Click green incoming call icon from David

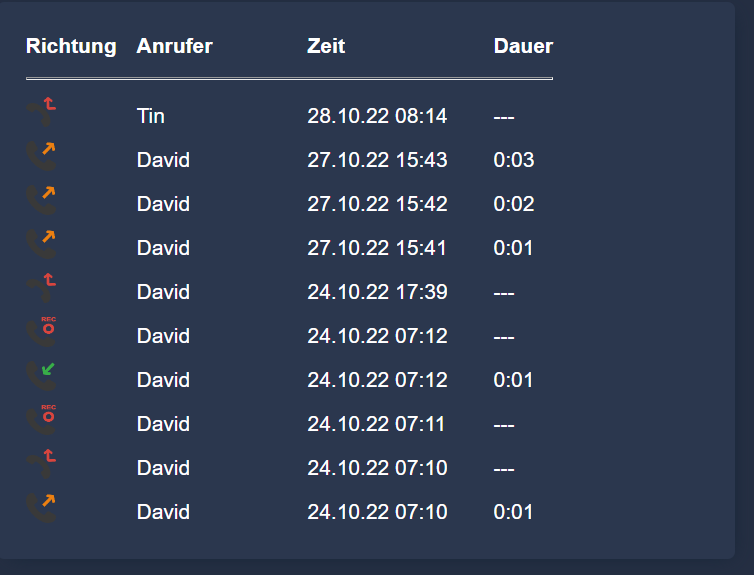click(41, 377)
